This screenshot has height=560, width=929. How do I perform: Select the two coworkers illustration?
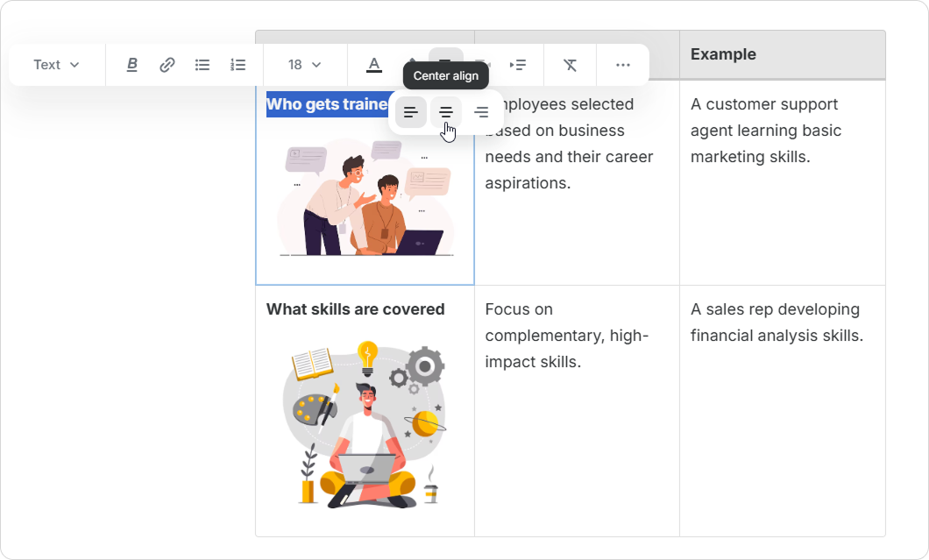(365, 199)
